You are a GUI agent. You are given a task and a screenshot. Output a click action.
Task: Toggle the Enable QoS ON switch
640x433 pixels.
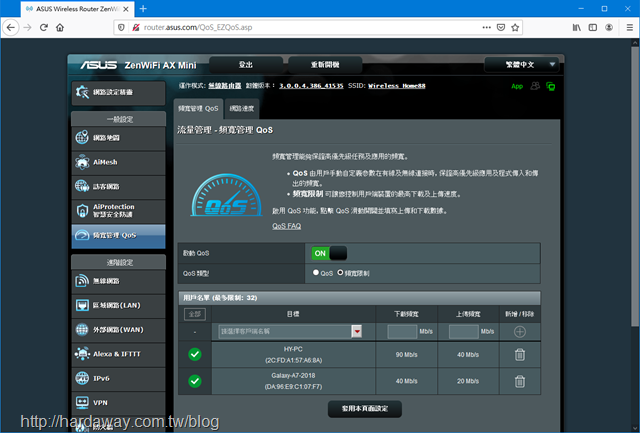pyautogui.click(x=329, y=253)
